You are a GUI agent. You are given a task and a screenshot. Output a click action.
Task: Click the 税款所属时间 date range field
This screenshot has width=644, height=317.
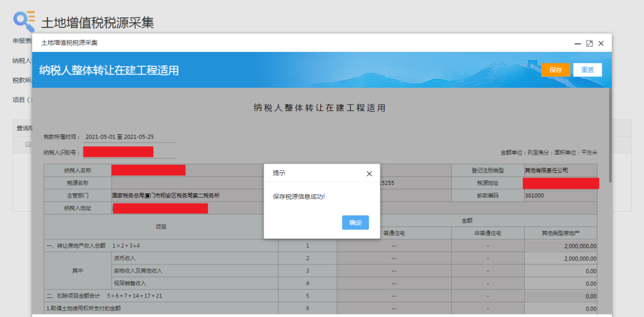coord(129,137)
